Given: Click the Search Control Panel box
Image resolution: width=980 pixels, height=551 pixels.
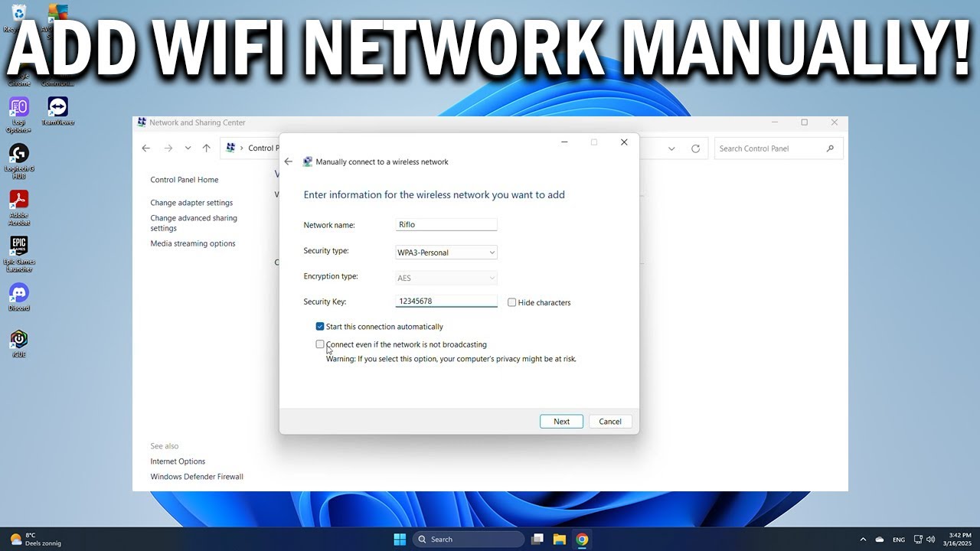Looking at the screenshot, I should click(779, 148).
